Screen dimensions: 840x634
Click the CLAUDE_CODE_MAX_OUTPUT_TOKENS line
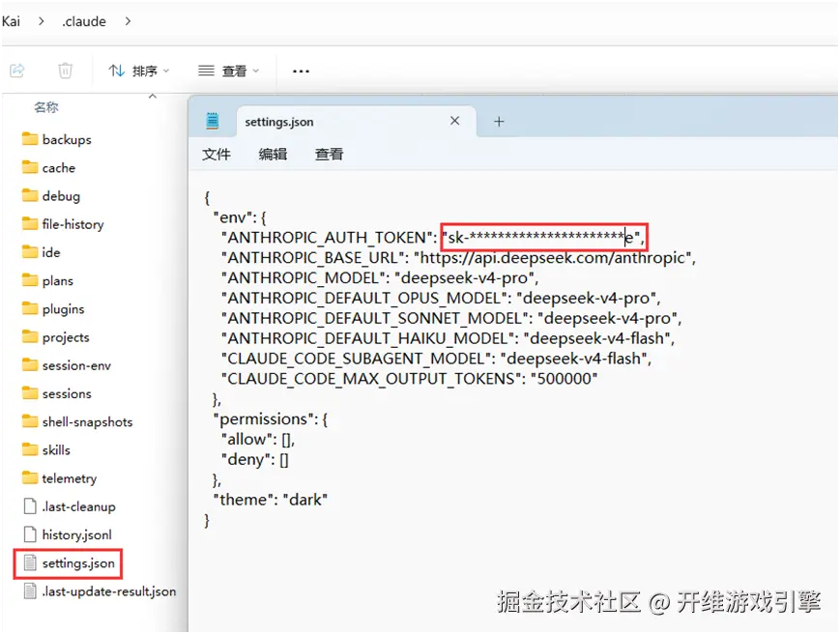click(x=409, y=379)
